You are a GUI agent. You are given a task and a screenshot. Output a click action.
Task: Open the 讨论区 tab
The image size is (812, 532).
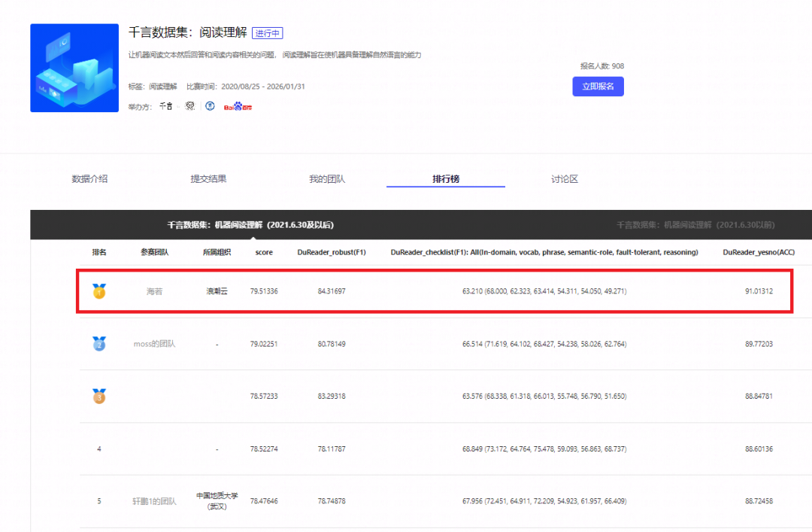(x=565, y=179)
